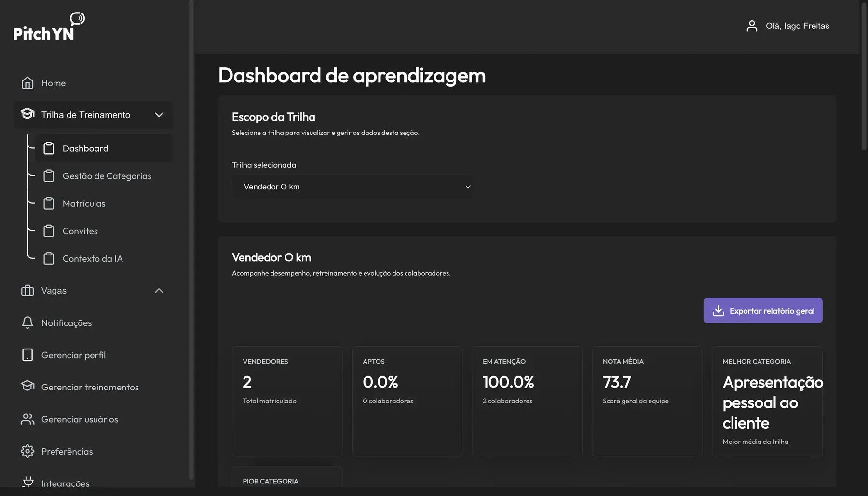Click the APTOS 0.0% card
This screenshot has height=496, width=868.
(407, 401)
